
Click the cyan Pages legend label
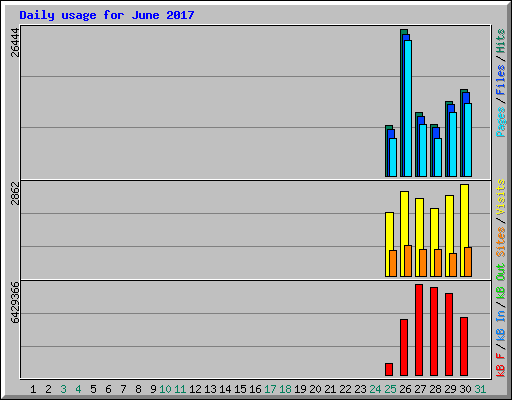pyautogui.click(x=501, y=122)
